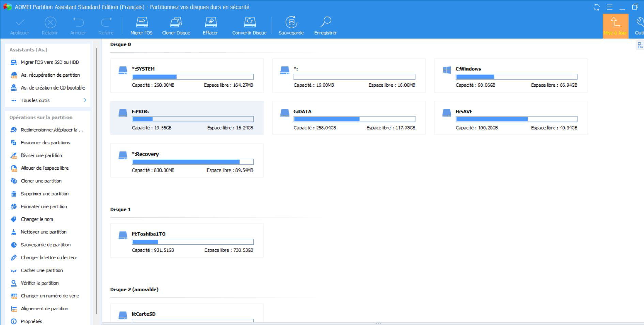This screenshot has width=644, height=325.
Task: Select the unnamed 16.00MB partition card
Action: (349, 75)
